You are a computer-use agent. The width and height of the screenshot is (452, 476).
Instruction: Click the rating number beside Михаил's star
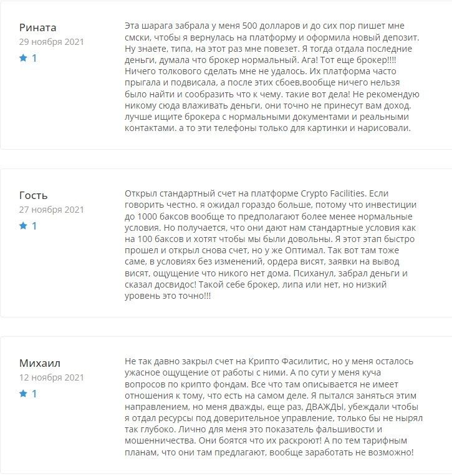click(34, 394)
